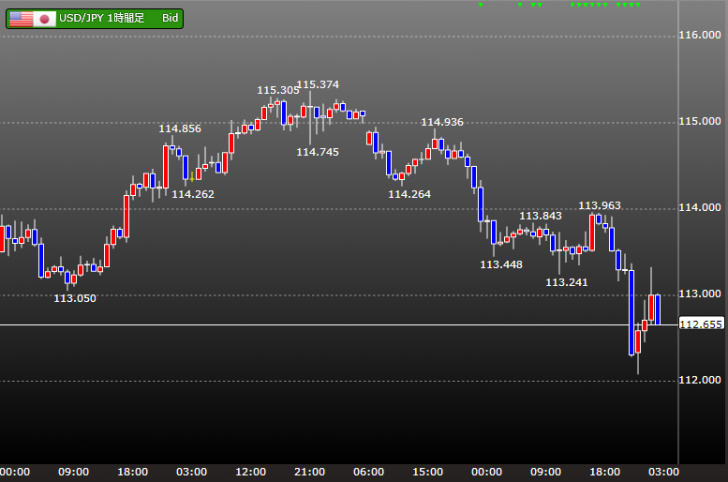The width and height of the screenshot is (728, 482).
Task: Select the 113.050 low price label
Action: [x=75, y=298]
